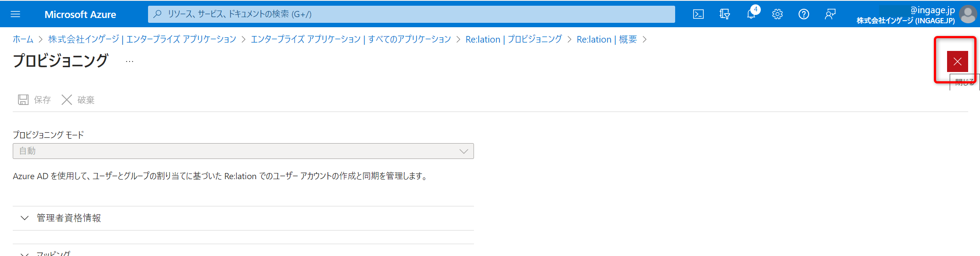Navigate to すべてのアプリケーション breadcrumb
The height and width of the screenshot is (256, 980).
[x=351, y=40]
